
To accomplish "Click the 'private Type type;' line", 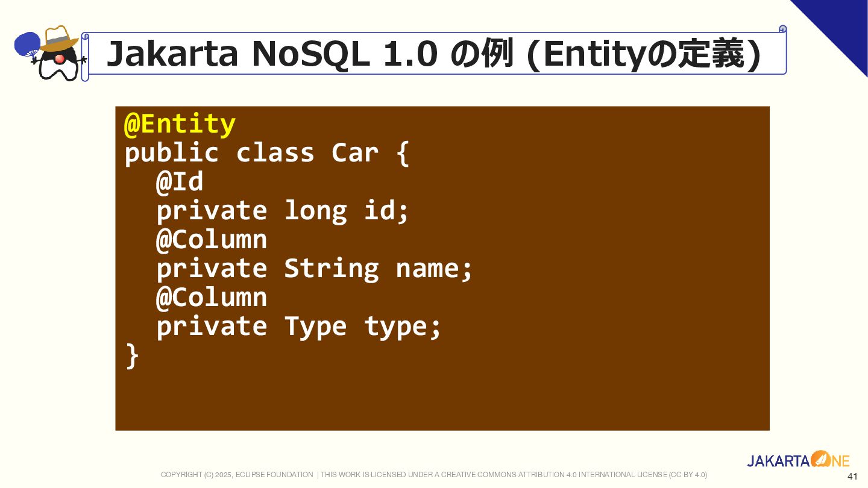I will click(299, 327).
